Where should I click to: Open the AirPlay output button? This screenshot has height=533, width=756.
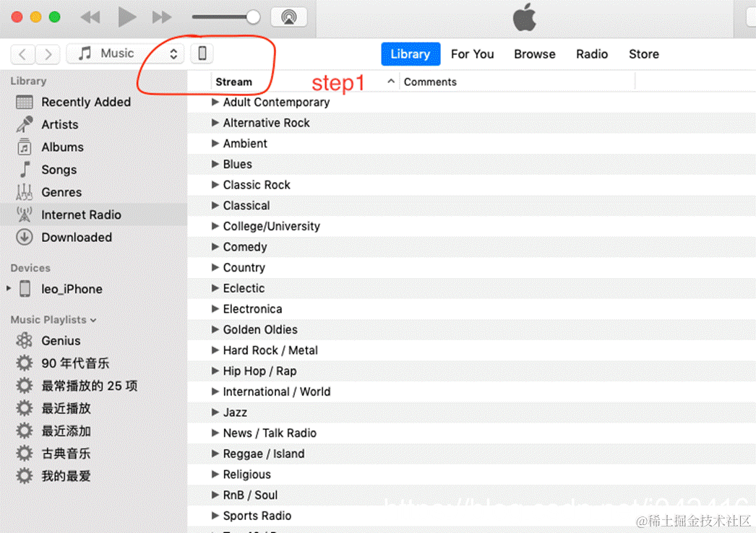tap(289, 17)
